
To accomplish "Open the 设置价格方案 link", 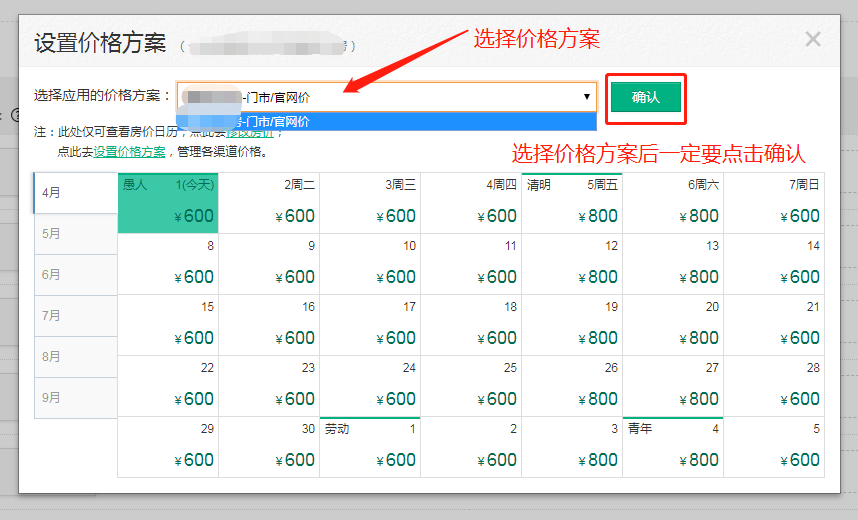I will point(129,152).
